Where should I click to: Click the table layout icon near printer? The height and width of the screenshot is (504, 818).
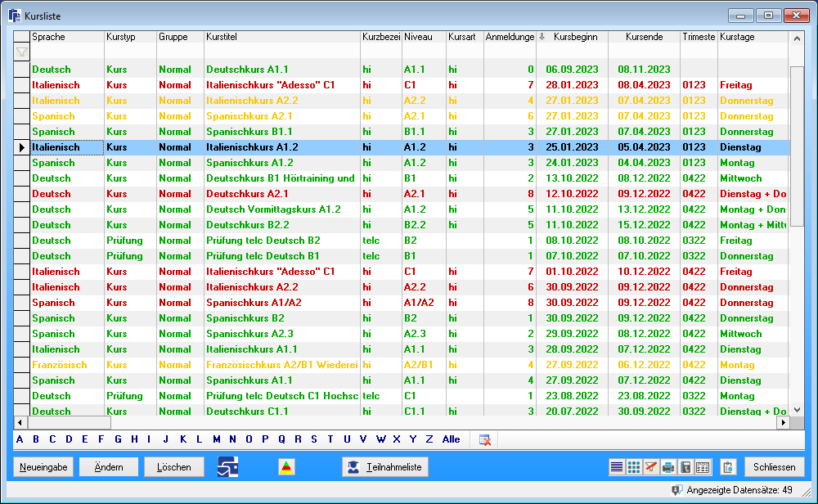point(702,467)
